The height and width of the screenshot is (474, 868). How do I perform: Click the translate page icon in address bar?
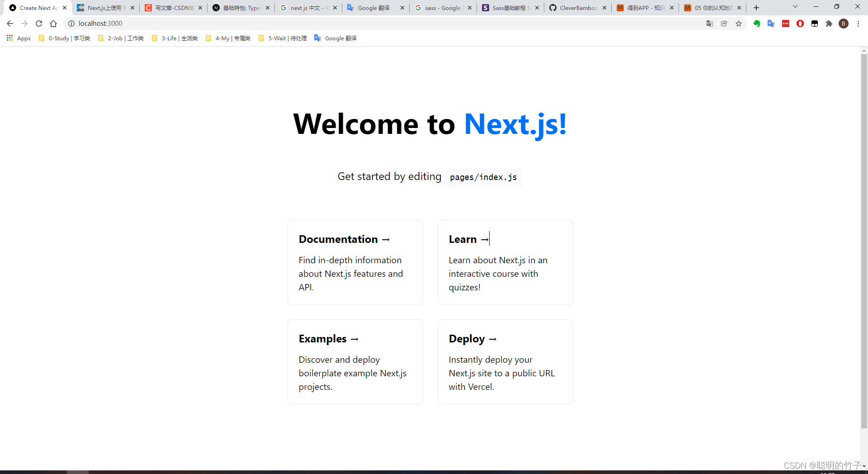710,24
